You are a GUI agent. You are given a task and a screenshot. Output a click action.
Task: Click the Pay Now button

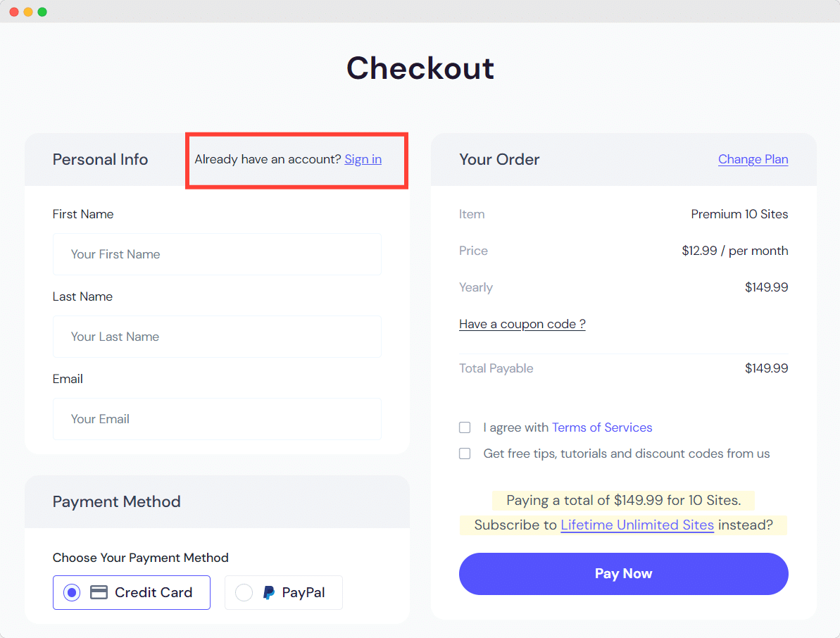coord(624,574)
